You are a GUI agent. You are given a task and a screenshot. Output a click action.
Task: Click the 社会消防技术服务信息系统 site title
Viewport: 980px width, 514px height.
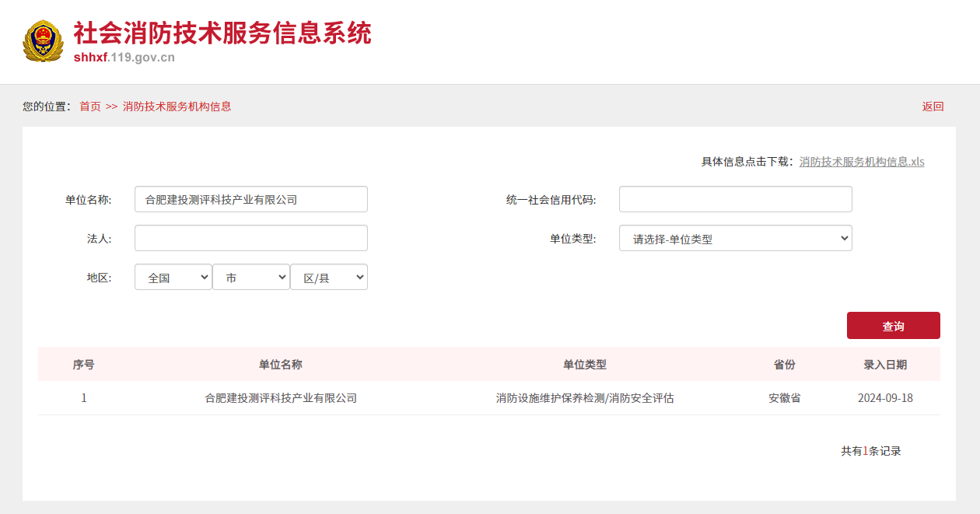coord(222,33)
